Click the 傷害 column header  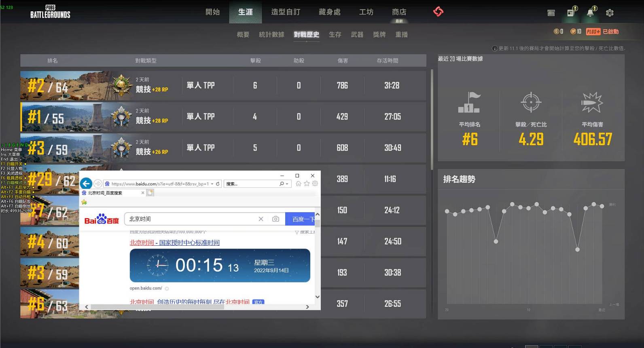coord(343,61)
